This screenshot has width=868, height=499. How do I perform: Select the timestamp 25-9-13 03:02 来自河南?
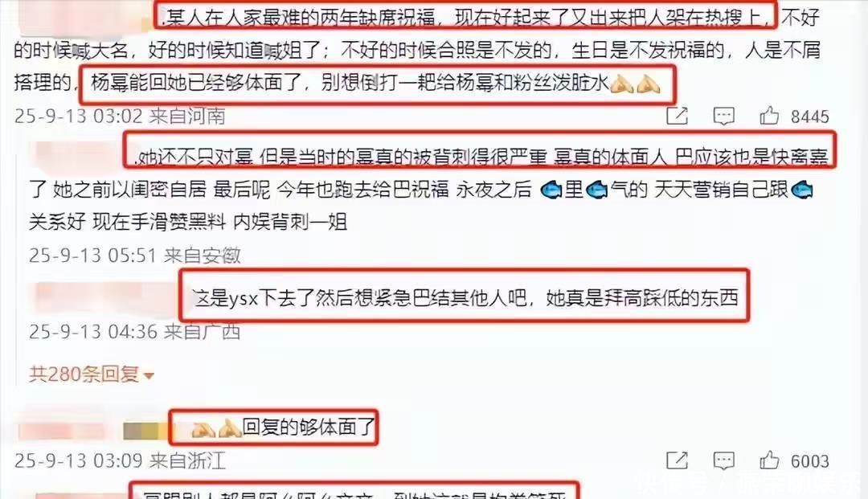pos(120,116)
